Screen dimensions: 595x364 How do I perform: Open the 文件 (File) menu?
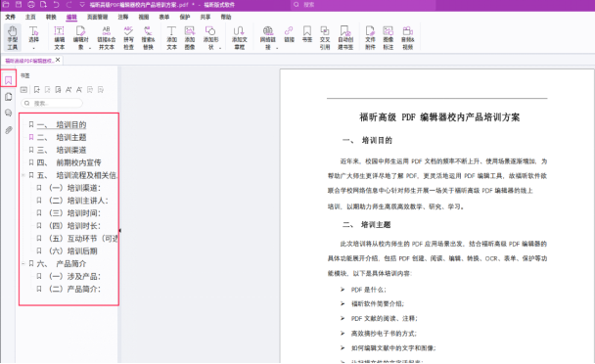click(10, 17)
